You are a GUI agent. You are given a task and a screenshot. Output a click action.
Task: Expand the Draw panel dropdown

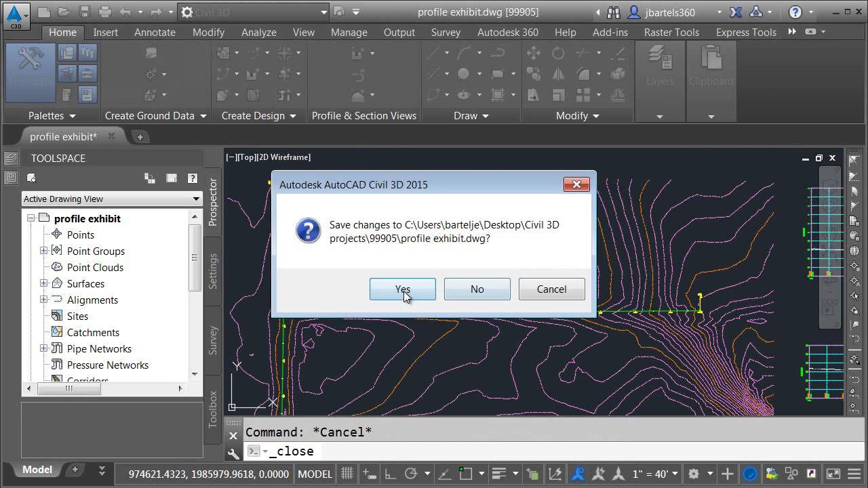(486, 116)
